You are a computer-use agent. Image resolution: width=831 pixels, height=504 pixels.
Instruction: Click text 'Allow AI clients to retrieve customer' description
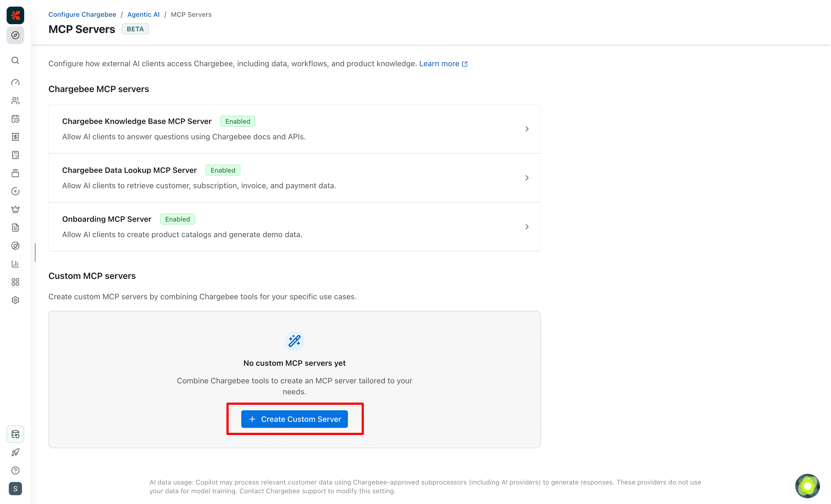click(199, 185)
